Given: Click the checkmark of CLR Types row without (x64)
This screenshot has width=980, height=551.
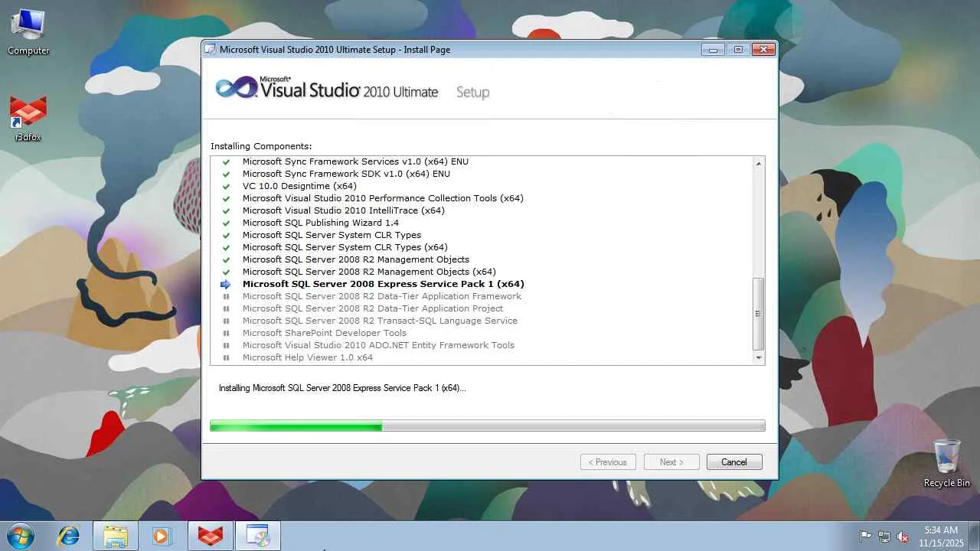Looking at the screenshot, I should [226, 235].
